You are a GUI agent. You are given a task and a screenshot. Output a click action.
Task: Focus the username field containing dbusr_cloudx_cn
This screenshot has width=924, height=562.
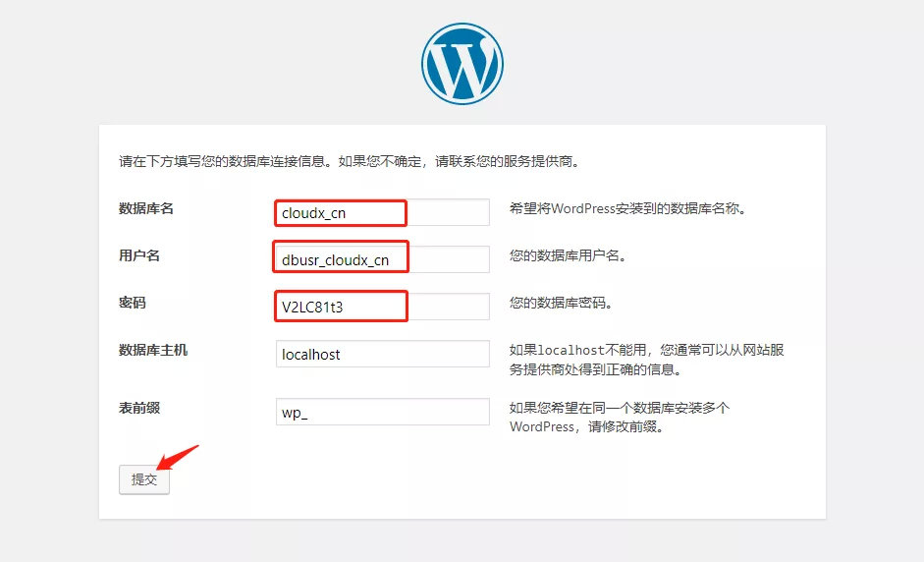(x=382, y=259)
